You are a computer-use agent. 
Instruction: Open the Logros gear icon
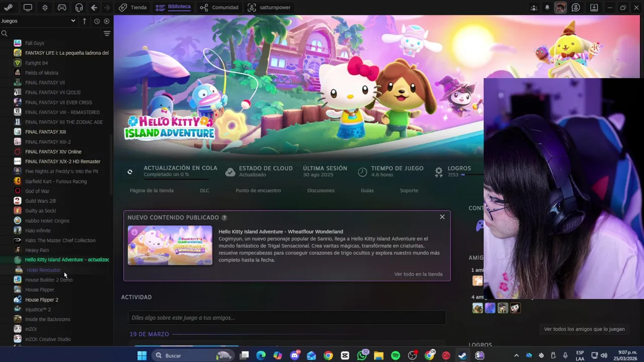(439, 172)
